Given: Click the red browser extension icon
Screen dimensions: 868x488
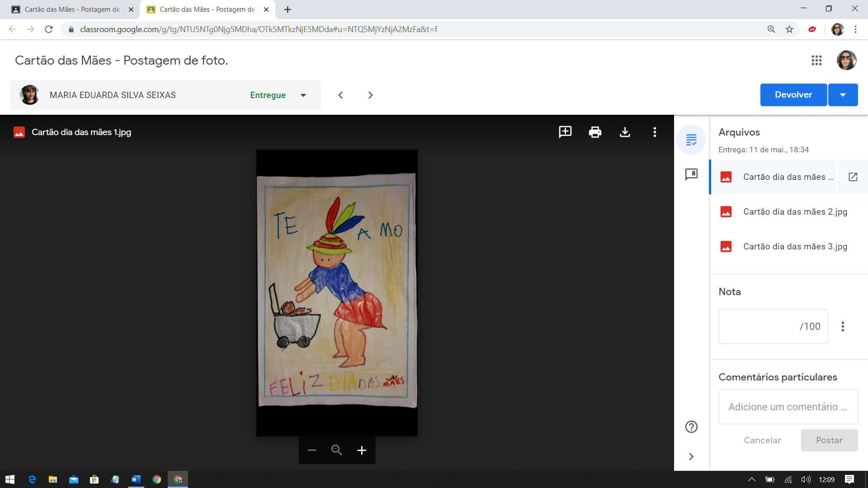Looking at the screenshot, I should tap(812, 29).
